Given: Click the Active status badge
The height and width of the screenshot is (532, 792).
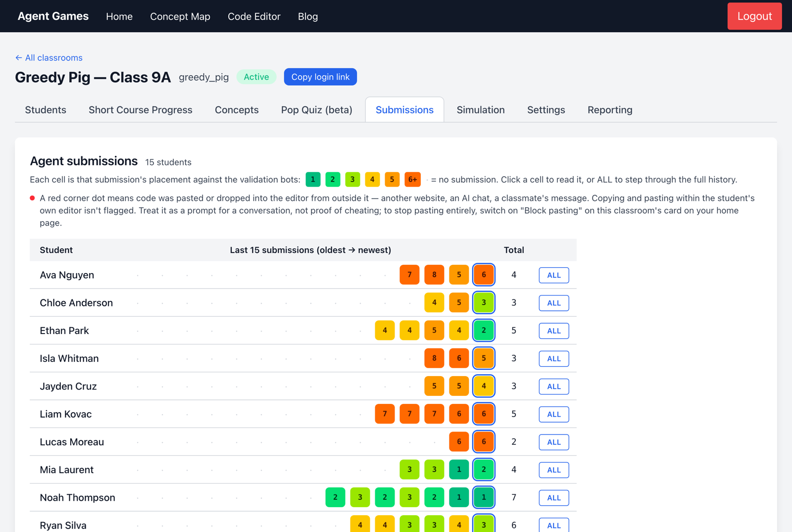Looking at the screenshot, I should 256,77.
